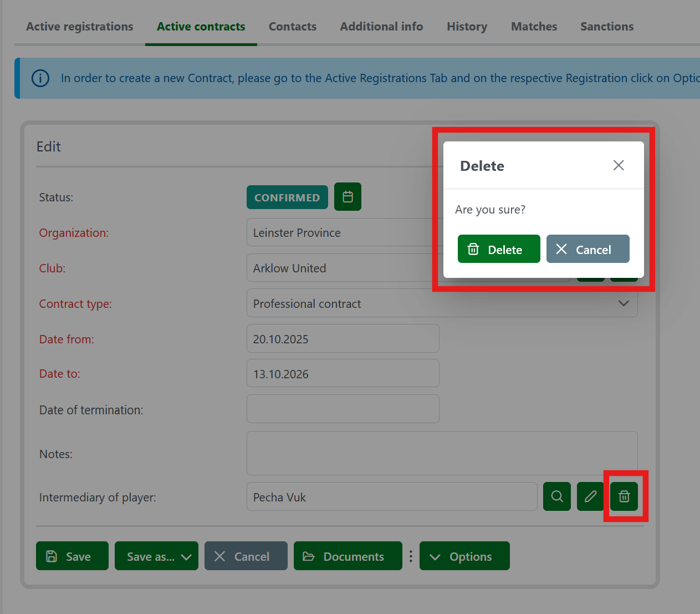
Task: Click the search icon for Intermediary of player
Action: pos(557,496)
